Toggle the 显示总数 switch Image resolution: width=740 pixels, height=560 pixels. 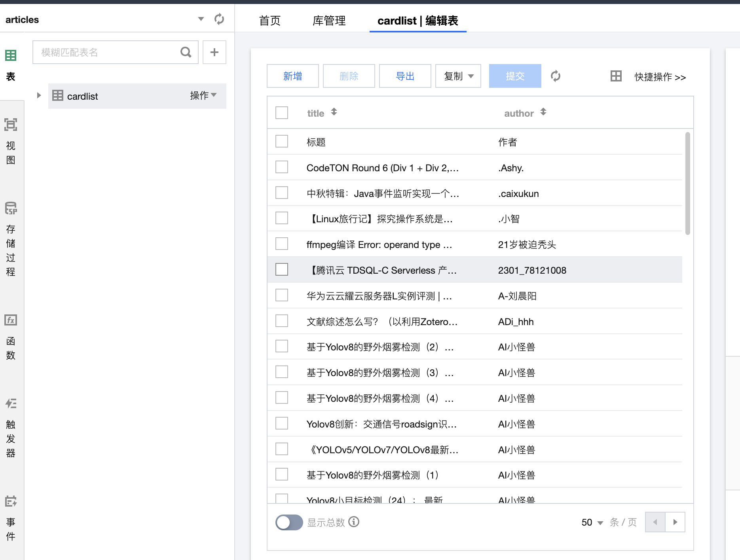pyautogui.click(x=289, y=522)
